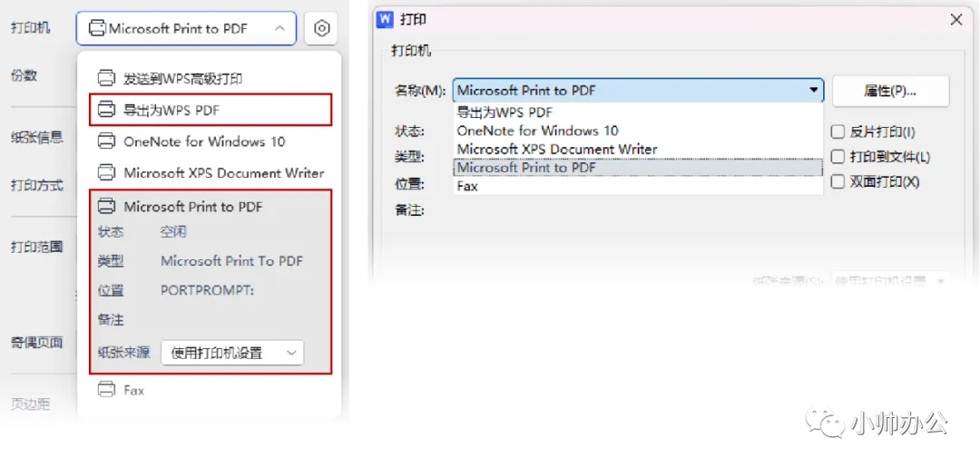This screenshot has height=467, width=980.
Task: Open the 属性(P)... button
Action: (x=891, y=92)
